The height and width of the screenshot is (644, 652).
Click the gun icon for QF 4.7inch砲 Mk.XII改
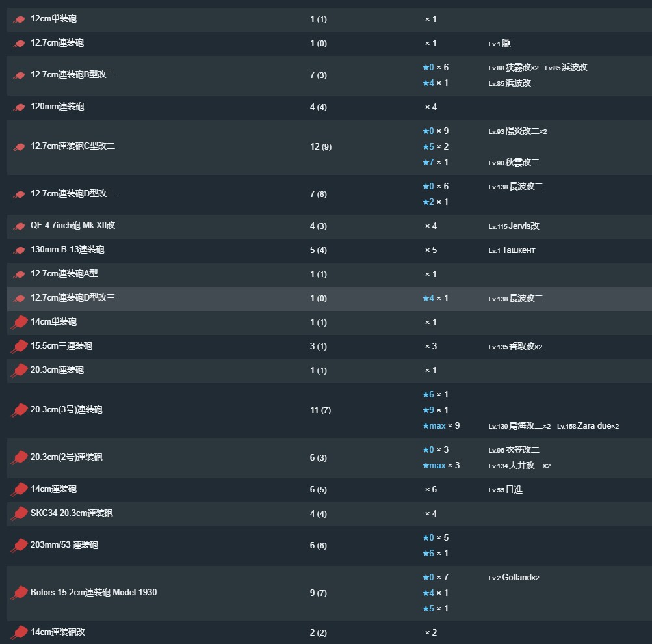click(x=19, y=226)
